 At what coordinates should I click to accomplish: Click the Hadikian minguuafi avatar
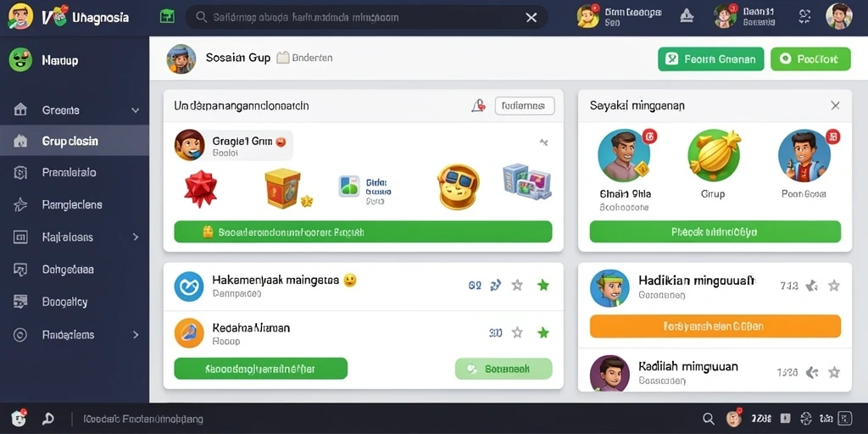pyautogui.click(x=609, y=288)
